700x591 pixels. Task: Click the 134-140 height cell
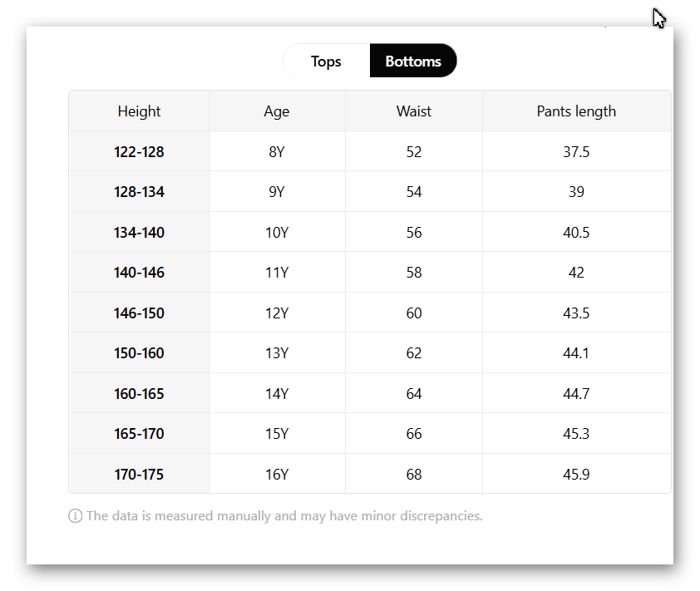pos(139,233)
